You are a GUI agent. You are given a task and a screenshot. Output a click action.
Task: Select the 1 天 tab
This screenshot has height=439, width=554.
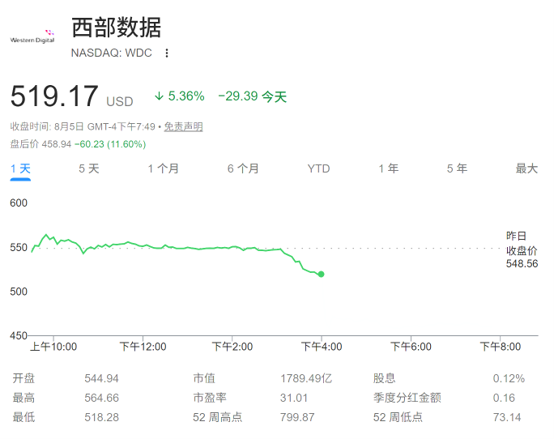click(x=20, y=169)
